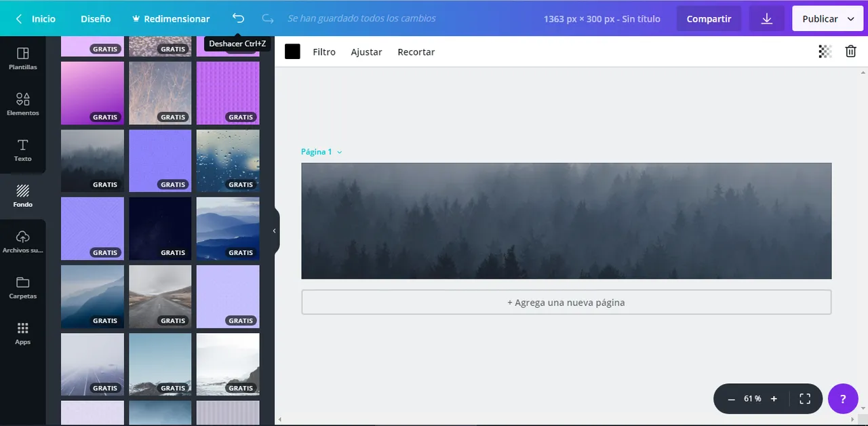
Task: Pick the foggy highway background thumbnail
Action: (x=92, y=364)
